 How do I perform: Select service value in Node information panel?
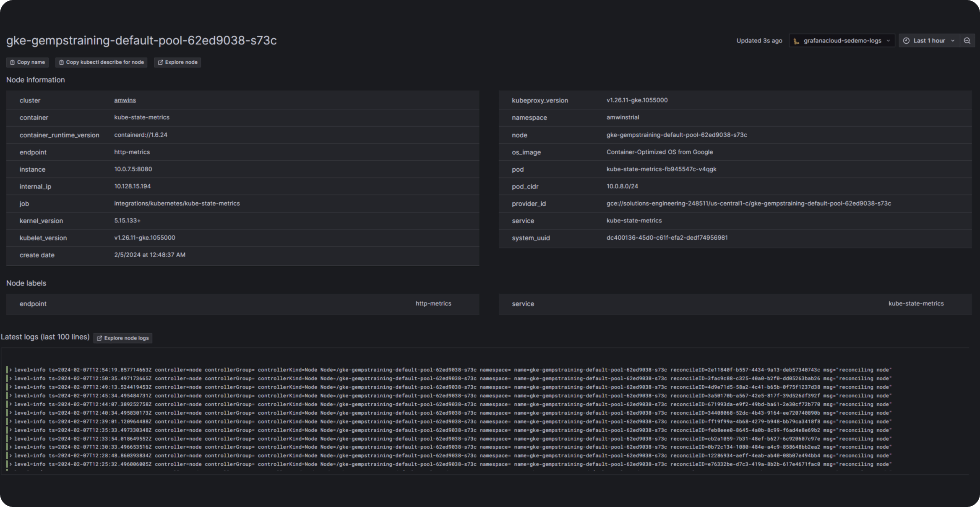634,221
